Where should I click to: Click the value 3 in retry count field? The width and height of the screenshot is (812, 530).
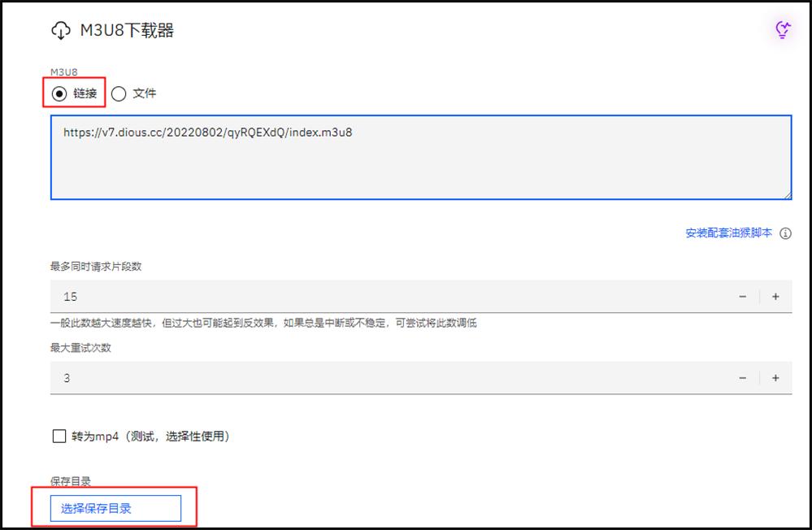pos(68,377)
